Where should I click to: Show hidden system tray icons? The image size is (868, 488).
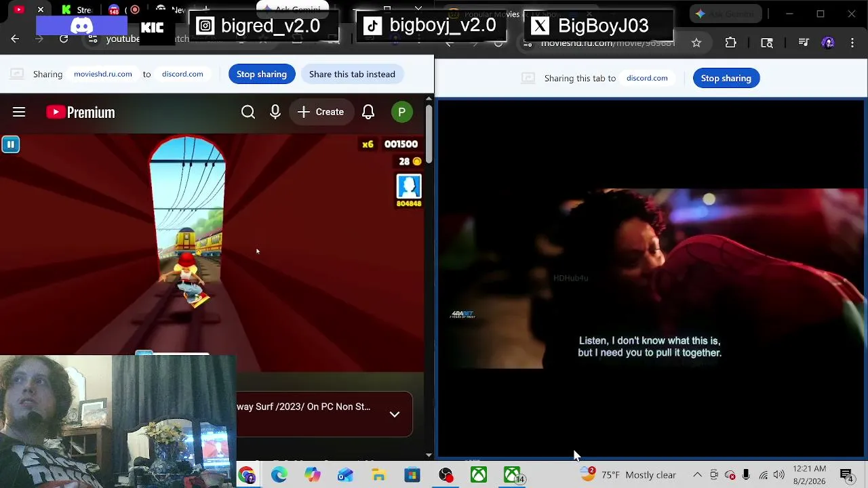(x=697, y=475)
